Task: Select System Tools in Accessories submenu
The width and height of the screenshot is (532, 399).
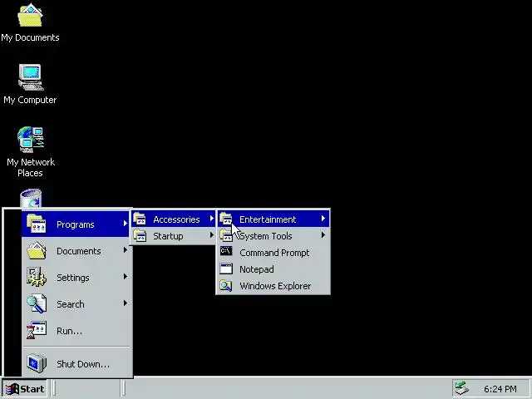Action: (273, 236)
